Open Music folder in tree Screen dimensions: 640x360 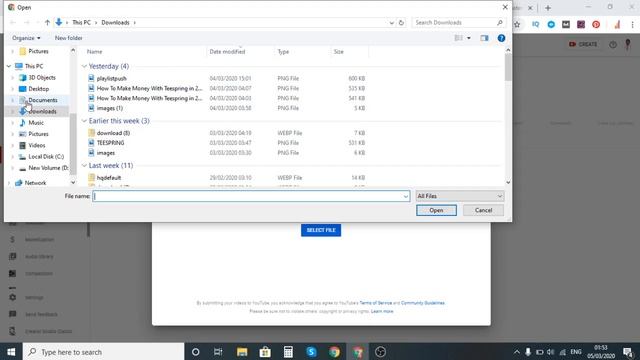pyautogui.click(x=36, y=122)
